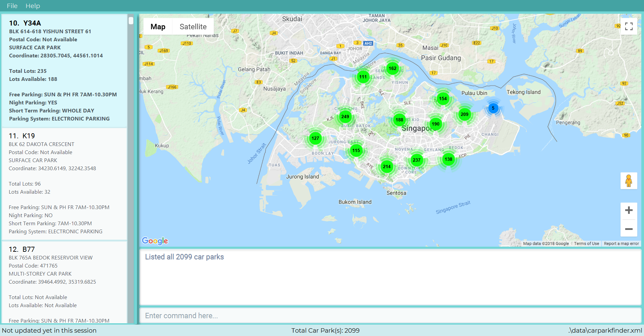Click 'Lots Available: 188' text
644x336 pixels.
pos(33,79)
